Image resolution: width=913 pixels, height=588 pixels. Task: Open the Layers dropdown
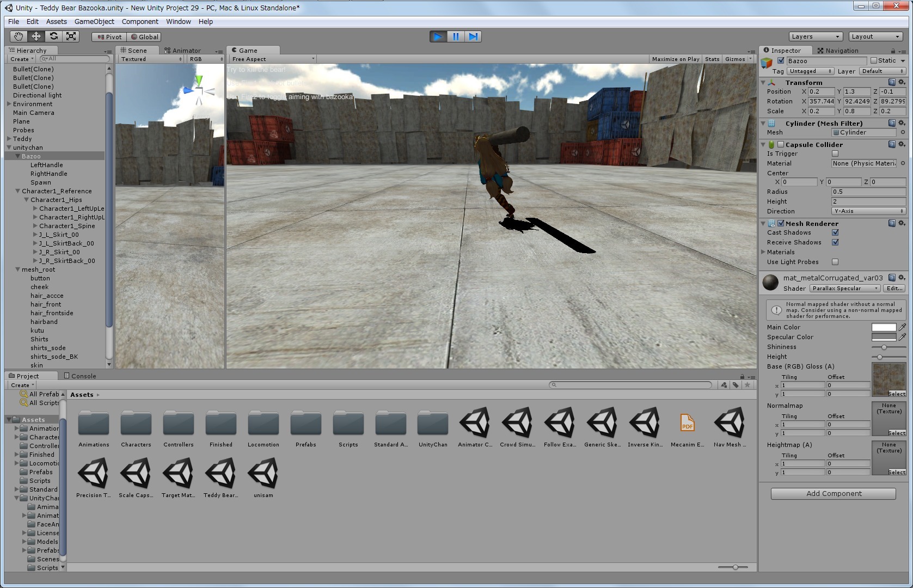coord(815,36)
